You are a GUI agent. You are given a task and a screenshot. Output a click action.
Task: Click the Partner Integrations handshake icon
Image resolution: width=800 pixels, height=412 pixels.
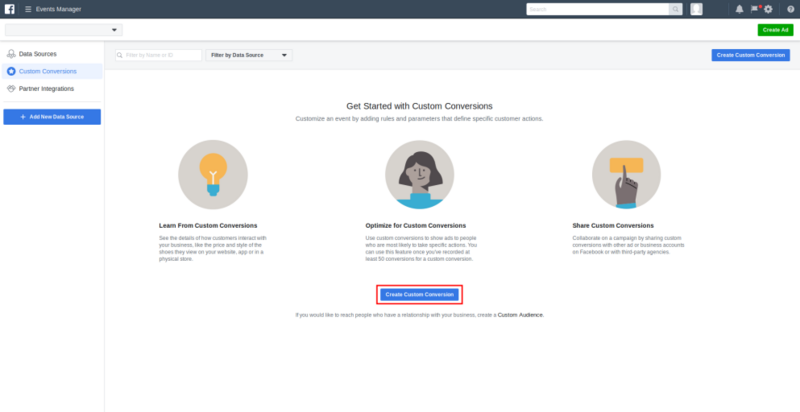point(11,89)
